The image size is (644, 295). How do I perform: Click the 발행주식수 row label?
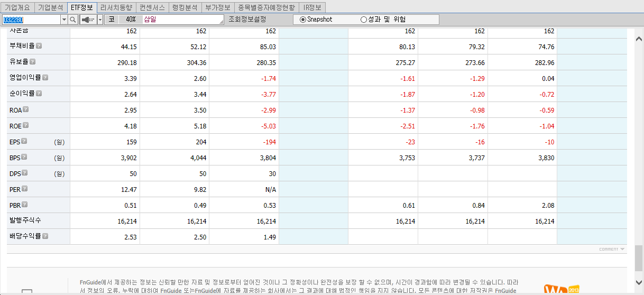click(25, 220)
